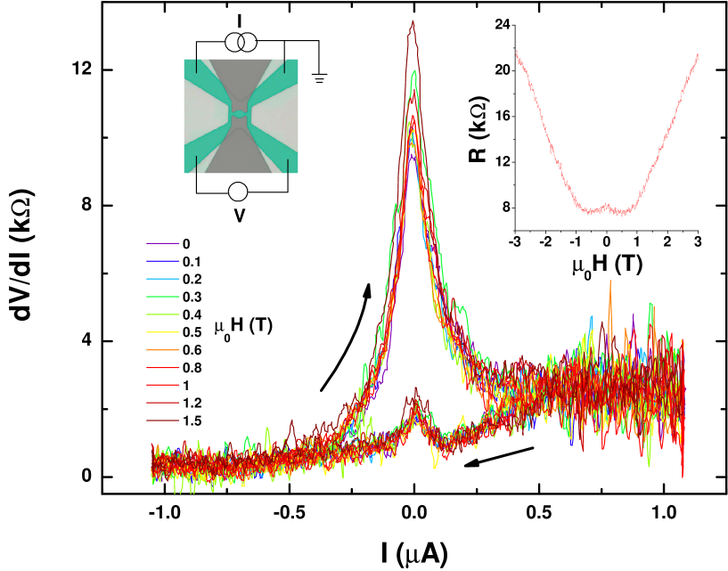Select legend entry 0.8
Screen dimensions: 728x571
174,368
